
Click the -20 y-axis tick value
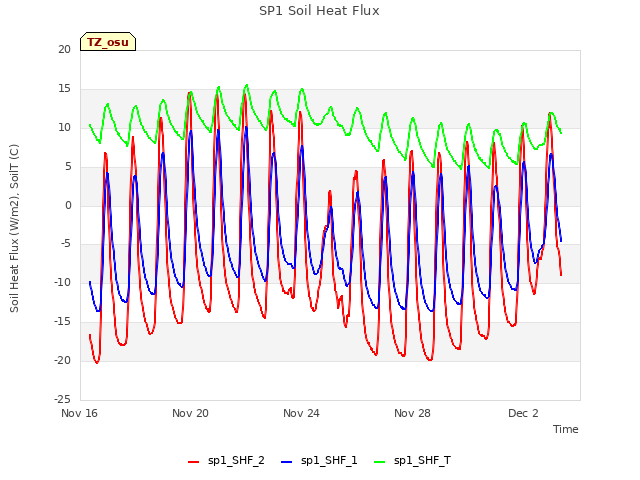(63, 360)
